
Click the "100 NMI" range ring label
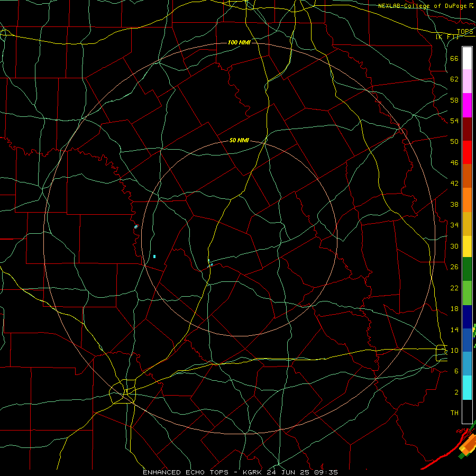tap(239, 42)
